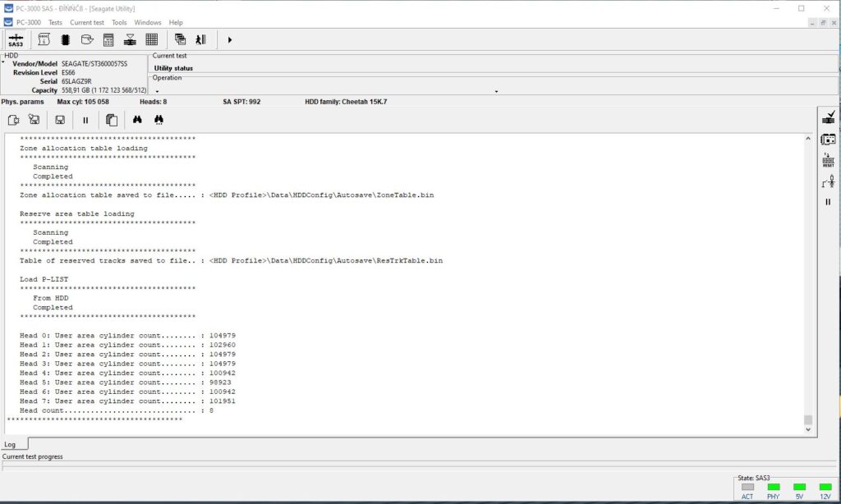The height and width of the screenshot is (504, 841).
Task: Click the Vendor/Model value SEAGATE/ST3600057SS
Action: coord(94,64)
